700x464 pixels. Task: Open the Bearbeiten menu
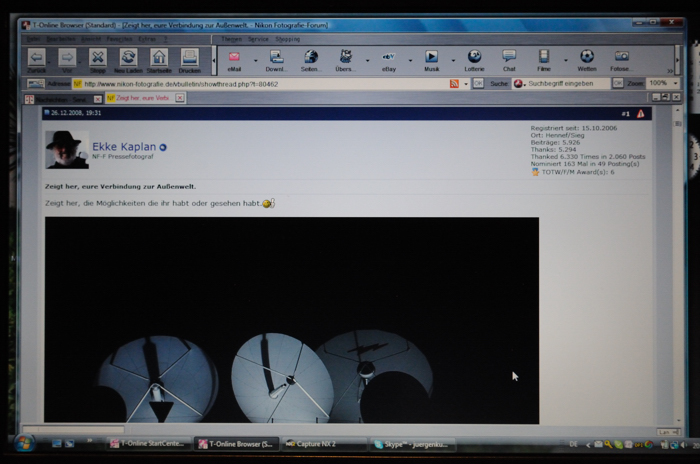click(61, 39)
